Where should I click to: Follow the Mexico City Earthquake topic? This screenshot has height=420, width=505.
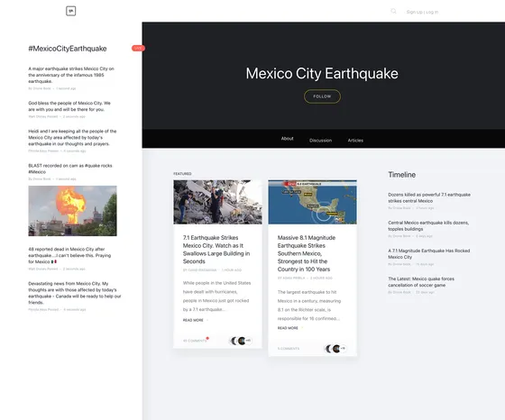[322, 96]
